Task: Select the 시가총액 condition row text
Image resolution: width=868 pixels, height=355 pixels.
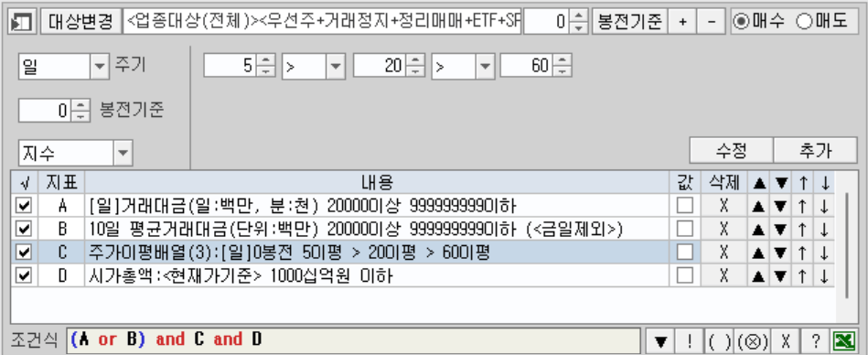Action: [x=241, y=275]
